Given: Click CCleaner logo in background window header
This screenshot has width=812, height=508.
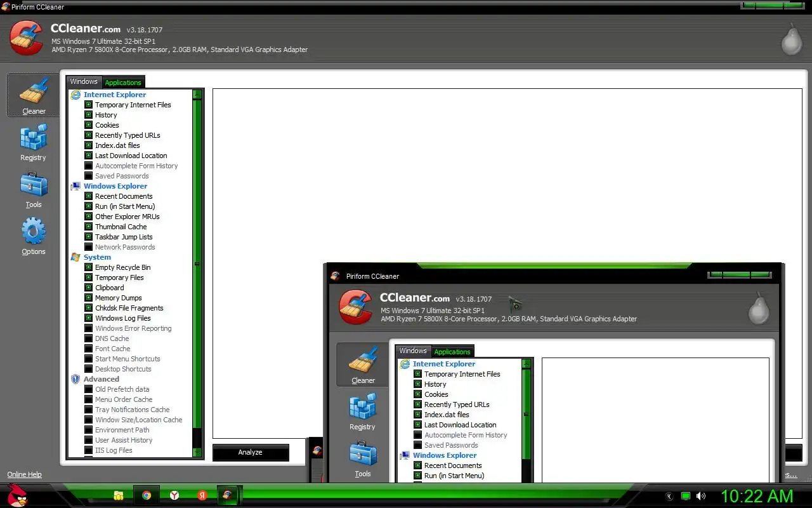Looking at the screenshot, I should (27, 38).
